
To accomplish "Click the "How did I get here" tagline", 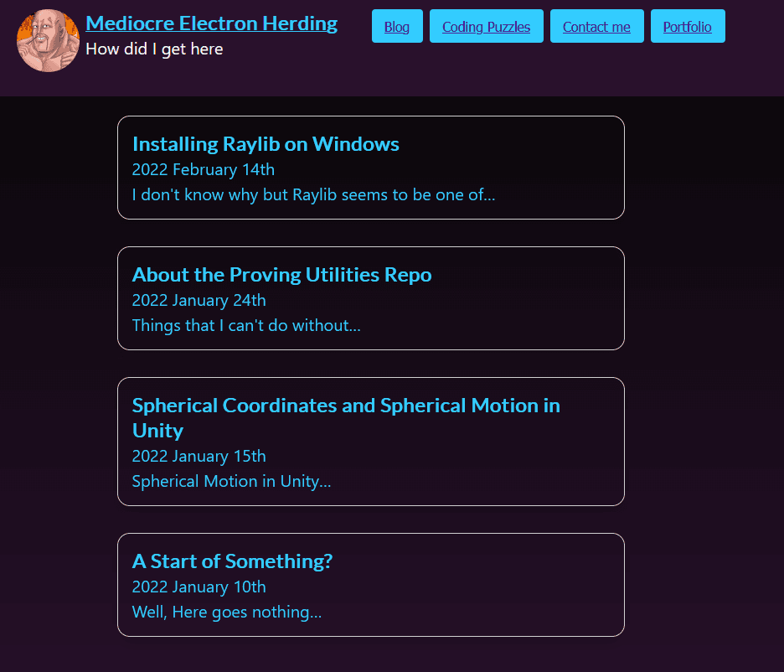I will coord(154,49).
